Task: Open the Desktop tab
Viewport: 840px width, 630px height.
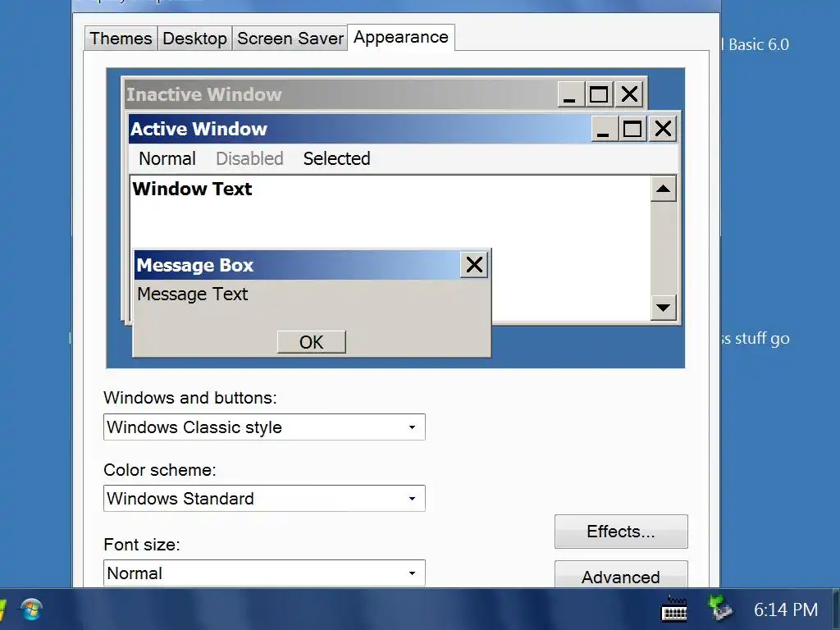Action: (194, 39)
